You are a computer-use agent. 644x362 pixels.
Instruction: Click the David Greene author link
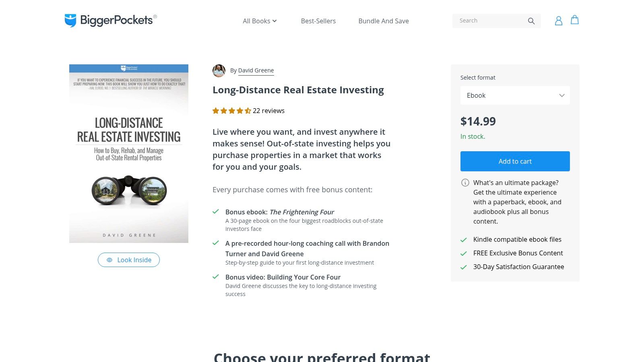click(256, 70)
